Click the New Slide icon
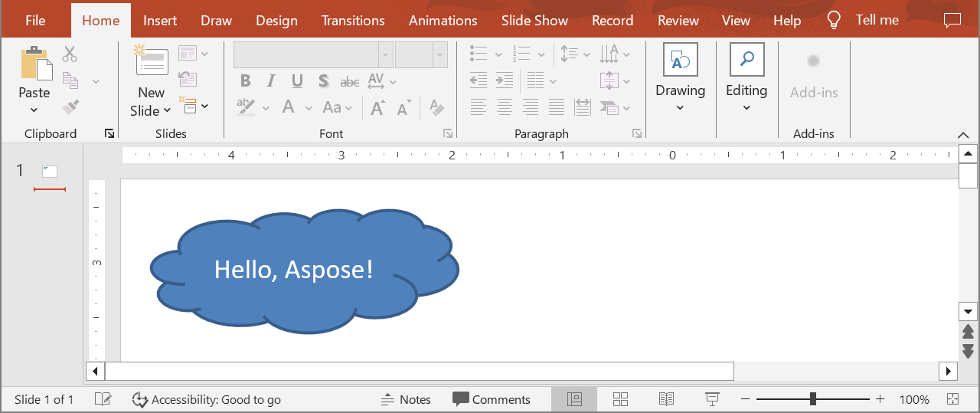 [x=152, y=61]
